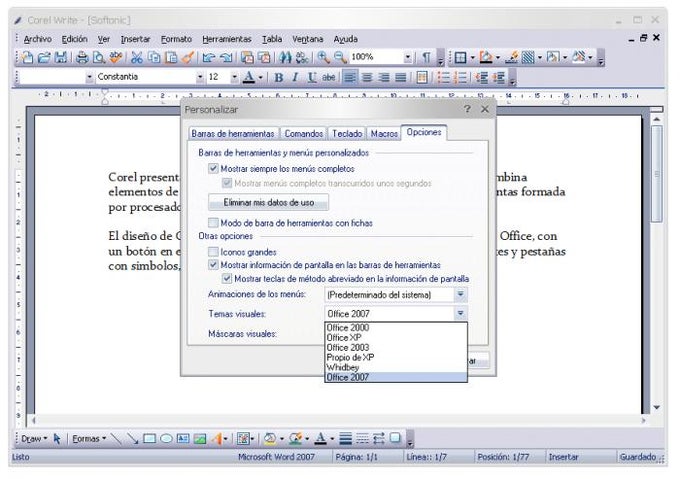680x479 pixels.
Task: Click the font color A swatch in Draw toolbar
Action: point(320,439)
